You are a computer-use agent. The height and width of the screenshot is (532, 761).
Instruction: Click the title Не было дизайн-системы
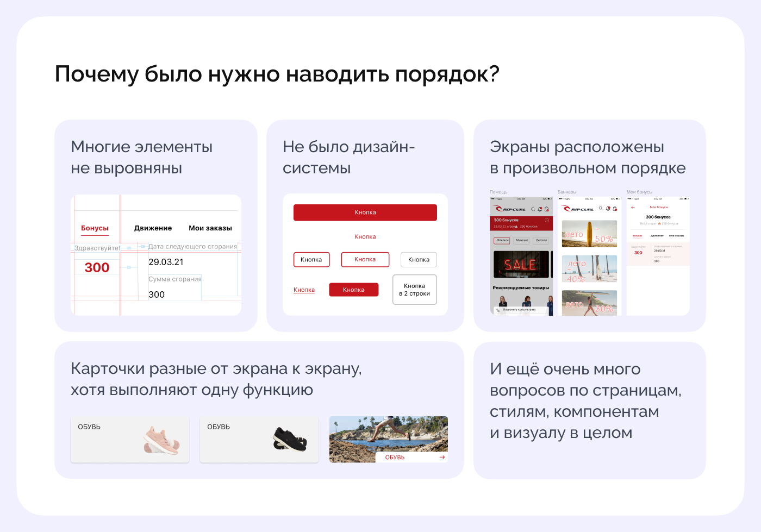348,158
